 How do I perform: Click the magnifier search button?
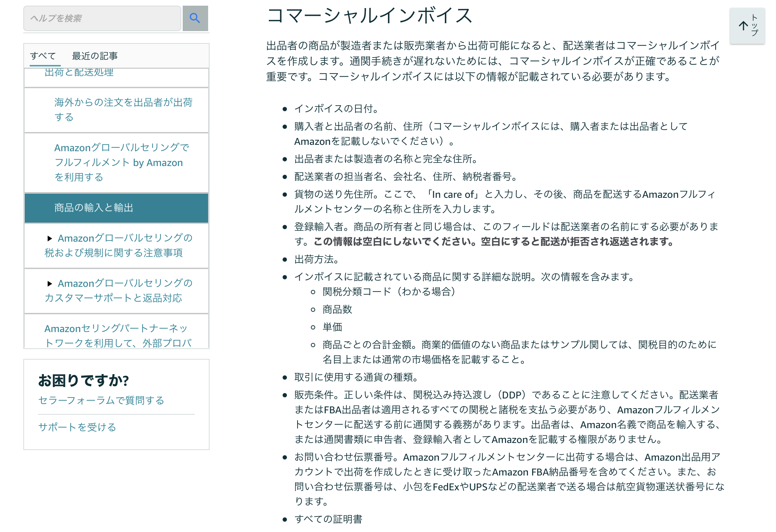pos(195,18)
